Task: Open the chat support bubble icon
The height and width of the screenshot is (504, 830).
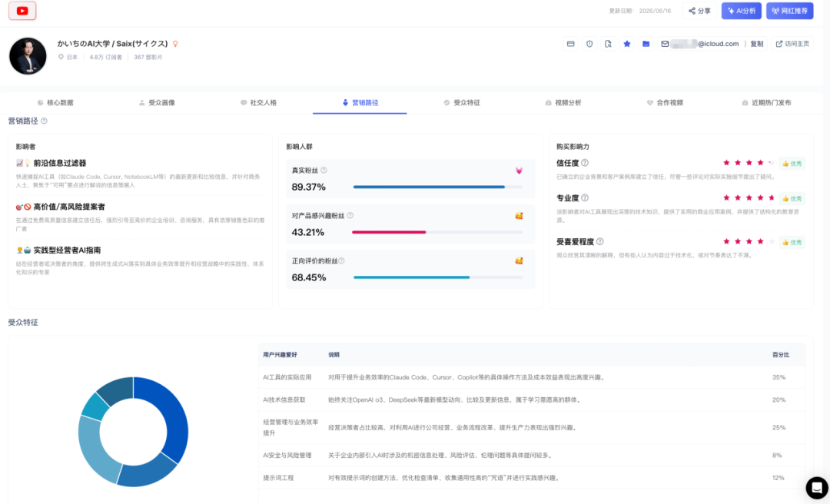Action: pyautogui.click(x=817, y=488)
